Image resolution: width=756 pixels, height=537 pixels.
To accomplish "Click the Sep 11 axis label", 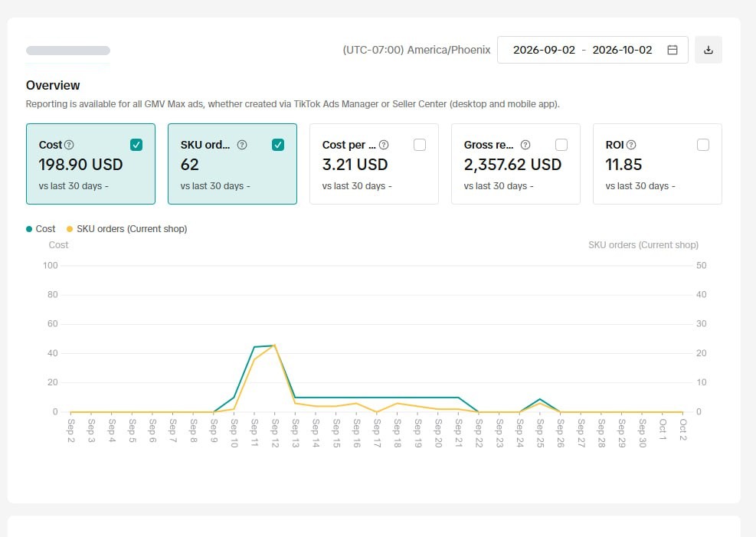I will [254, 433].
